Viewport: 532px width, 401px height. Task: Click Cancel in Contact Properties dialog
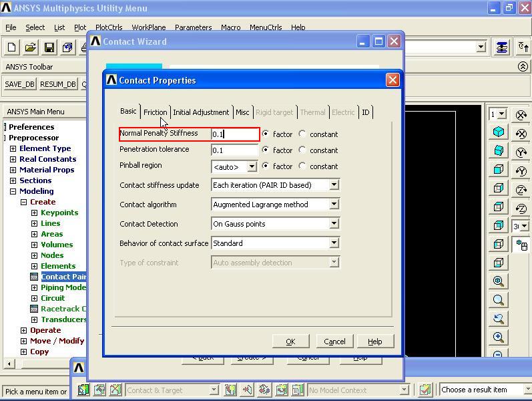334,342
